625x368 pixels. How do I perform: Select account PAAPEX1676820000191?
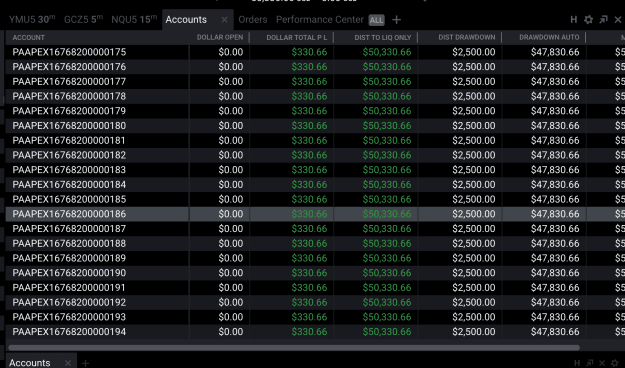point(69,288)
